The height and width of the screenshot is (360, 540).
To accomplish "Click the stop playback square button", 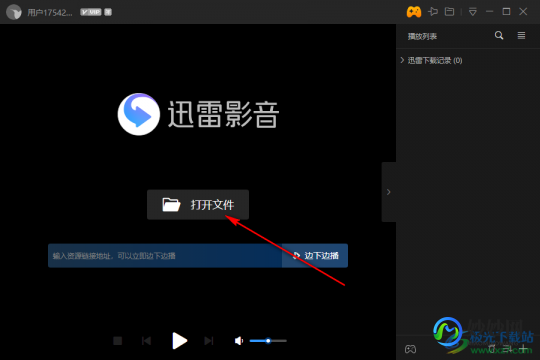I will [118, 341].
